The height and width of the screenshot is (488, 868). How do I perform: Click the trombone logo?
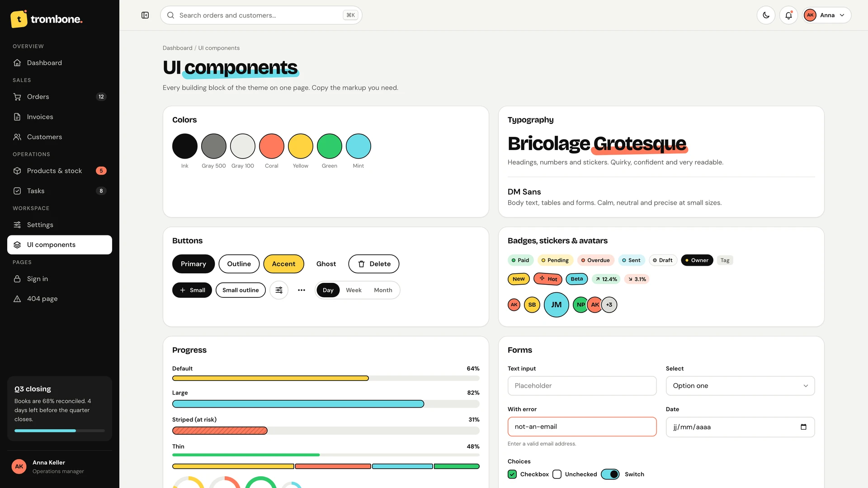47,19
